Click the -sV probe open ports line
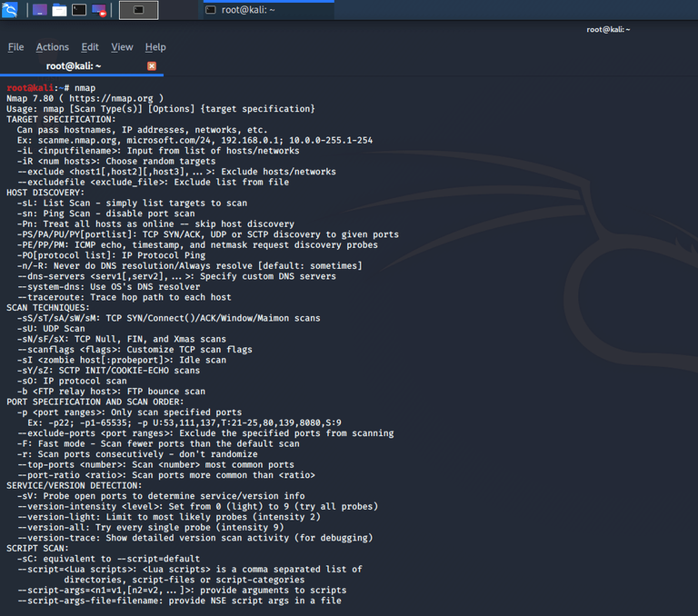Screen dimensions: 698x616 (161, 496)
